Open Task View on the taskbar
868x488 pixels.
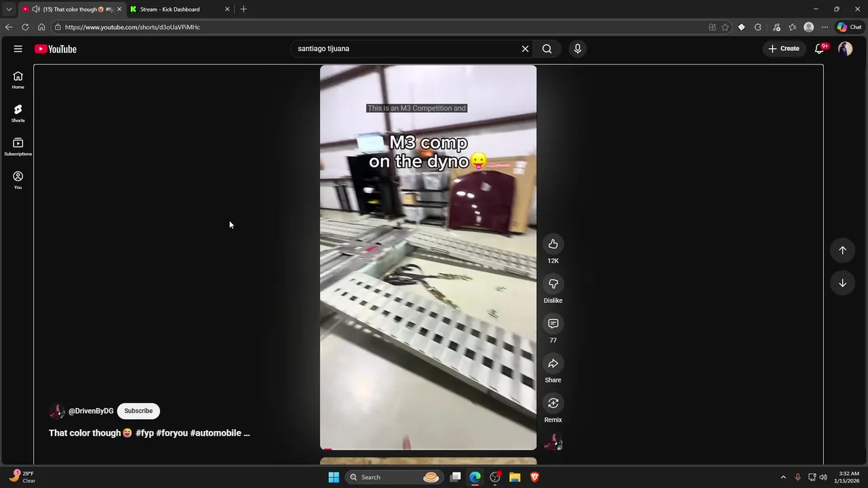click(456, 477)
